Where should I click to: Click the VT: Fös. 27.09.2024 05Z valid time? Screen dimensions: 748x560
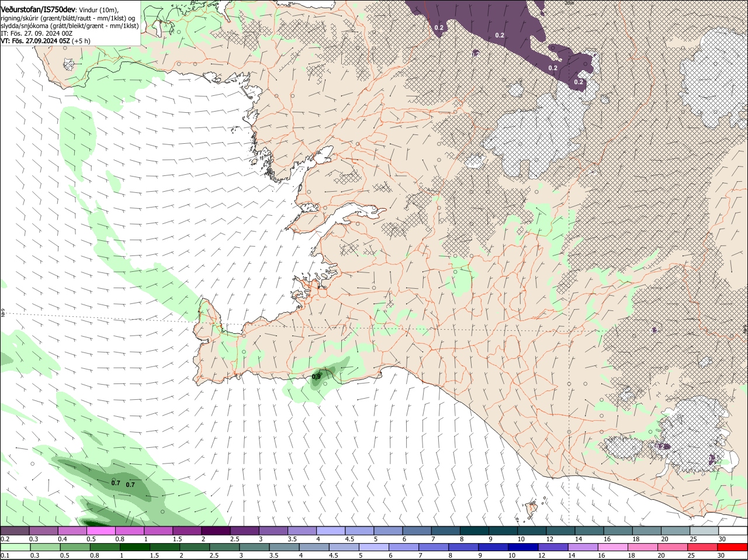35,41
